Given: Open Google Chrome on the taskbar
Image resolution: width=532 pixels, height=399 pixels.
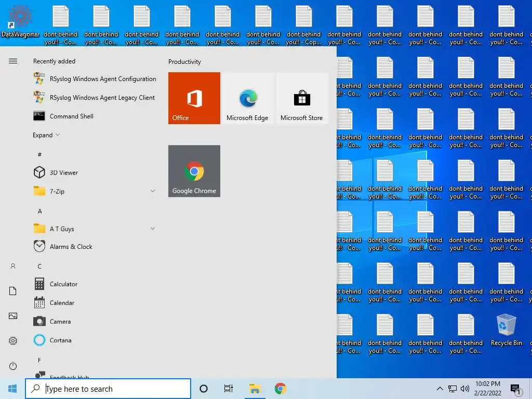Looking at the screenshot, I should [x=280, y=389].
